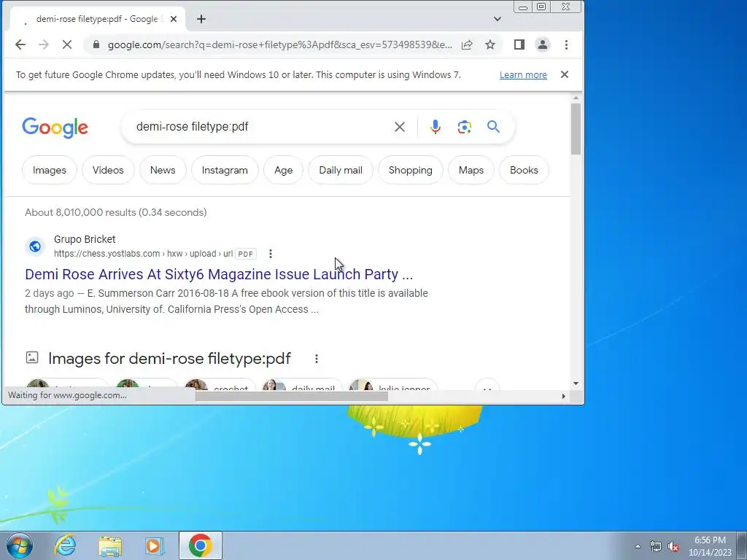This screenshot has width=747, height=560.
Task: Follow the Learn more link
Action: (x=523, y=75)
